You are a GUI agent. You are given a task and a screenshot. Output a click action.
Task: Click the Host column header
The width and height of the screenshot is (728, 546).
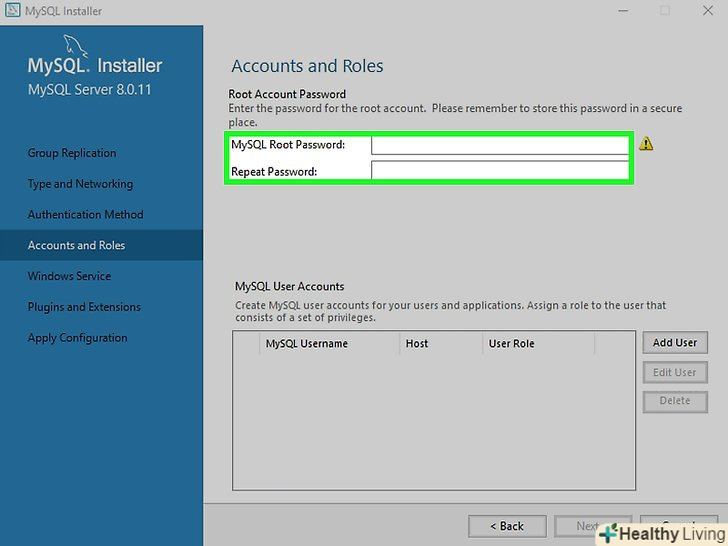pyautogui.click(x=441, y=344)
